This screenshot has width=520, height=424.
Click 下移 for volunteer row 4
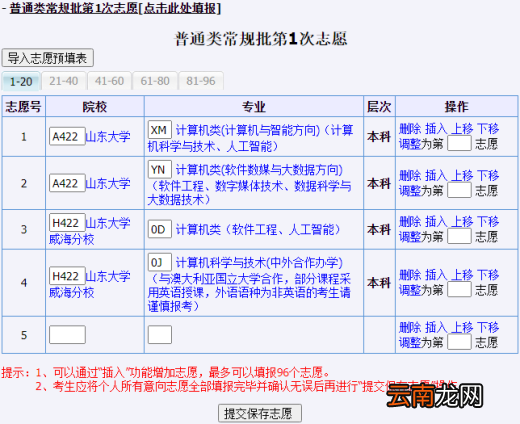click(x=488, y=275)
